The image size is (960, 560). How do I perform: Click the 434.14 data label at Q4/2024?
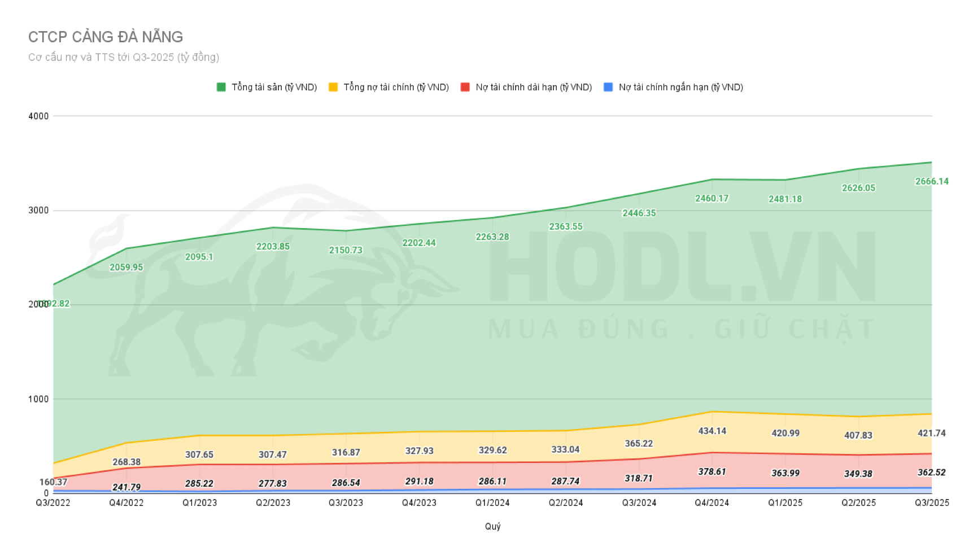pyautogui.click(x=712, y=431)
